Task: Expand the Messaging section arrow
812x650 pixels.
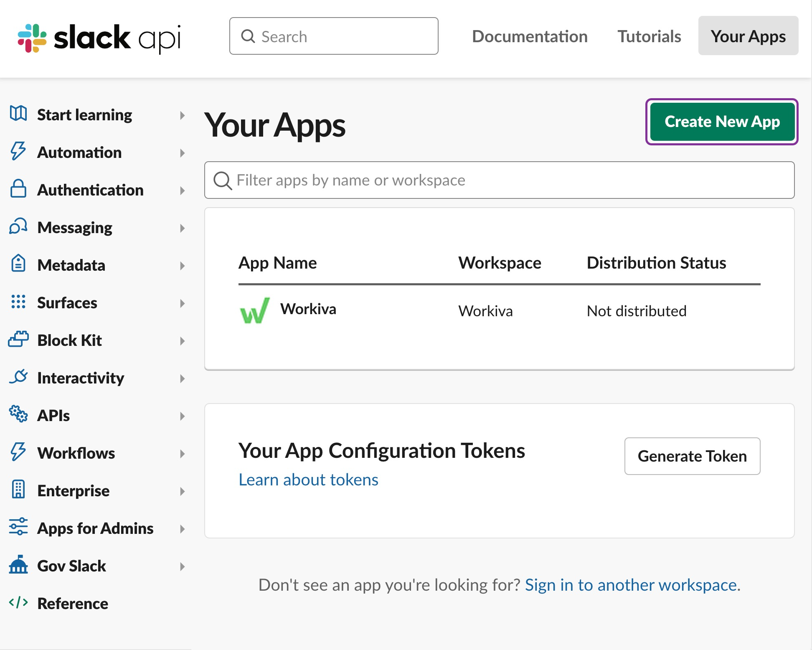Action: coord(182,228)
